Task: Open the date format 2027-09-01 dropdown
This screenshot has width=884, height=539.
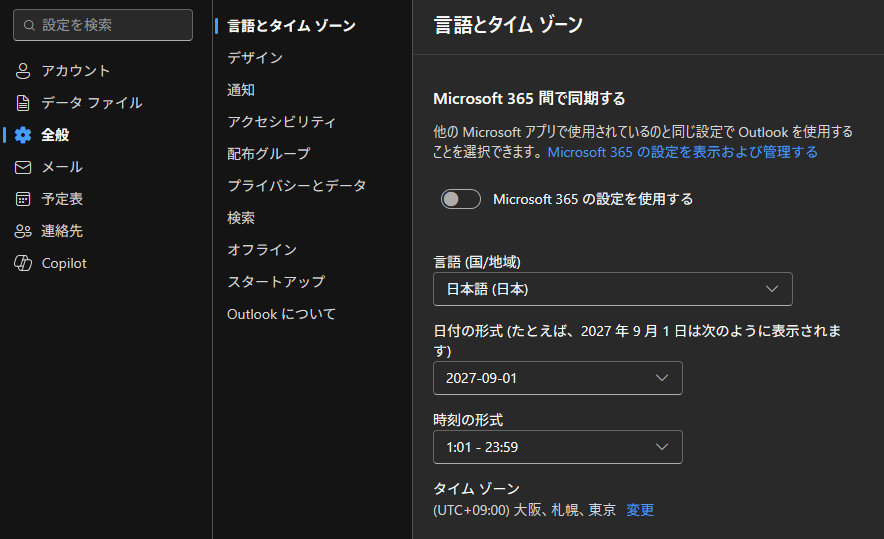Action: coord(558,378)
